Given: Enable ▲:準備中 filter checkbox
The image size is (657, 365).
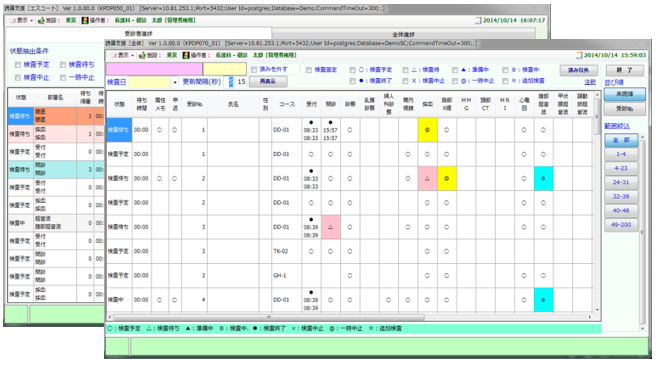Looking at the screenshot, I should [x=455, y=70].
